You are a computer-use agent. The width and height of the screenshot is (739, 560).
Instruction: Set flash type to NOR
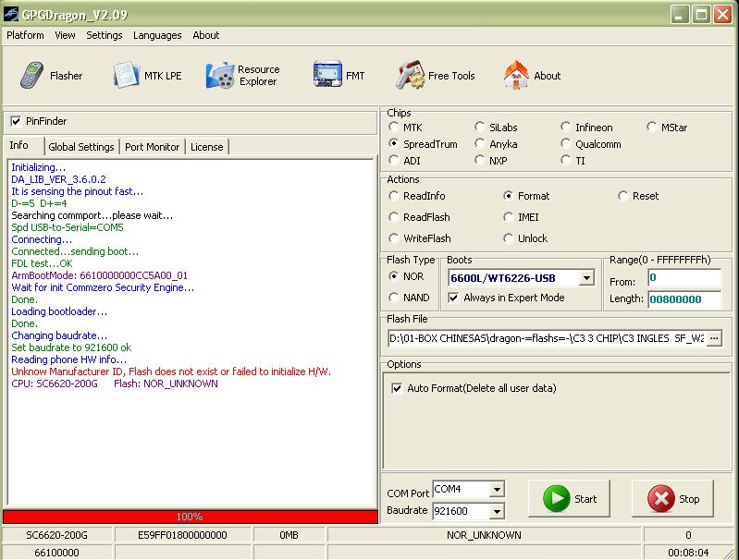click(393, 276)
